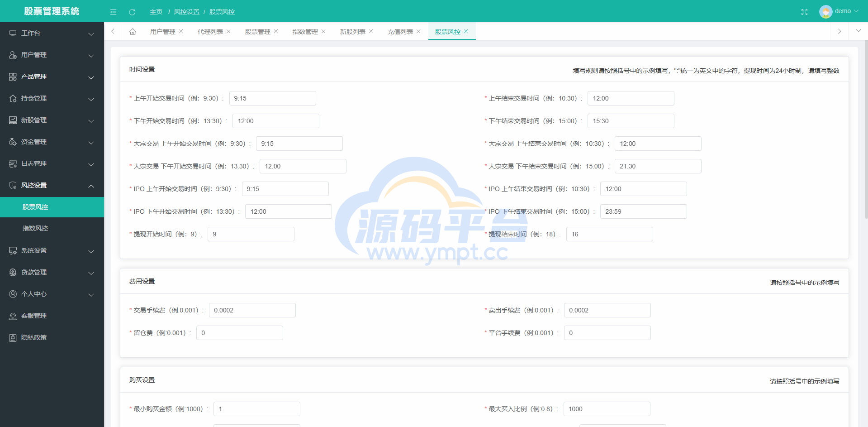Click the 交易手续费 input field
868x427 pixels.
[x=252, y=310]
